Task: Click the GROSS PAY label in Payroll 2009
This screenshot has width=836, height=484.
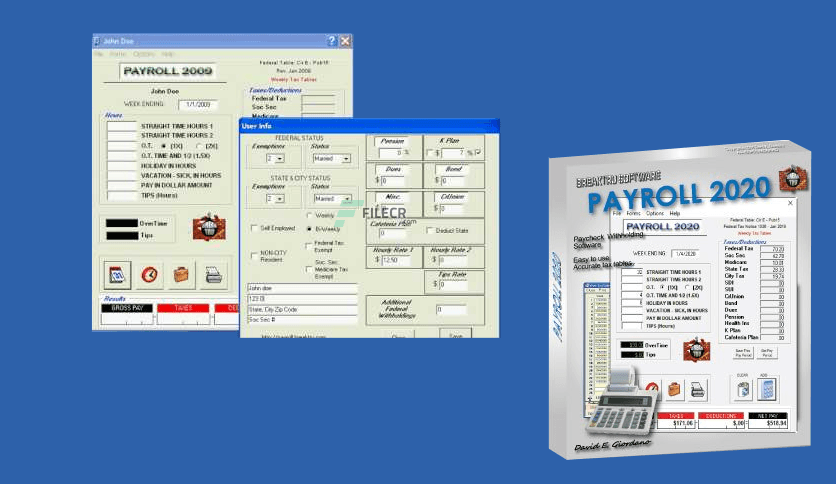Action: 127,308
